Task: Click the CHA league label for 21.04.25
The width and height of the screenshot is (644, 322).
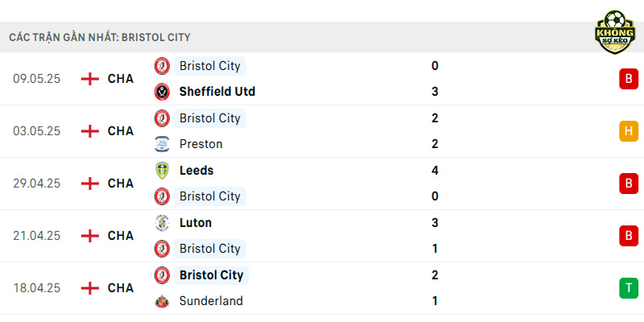Action: click(x=121, y=236)
